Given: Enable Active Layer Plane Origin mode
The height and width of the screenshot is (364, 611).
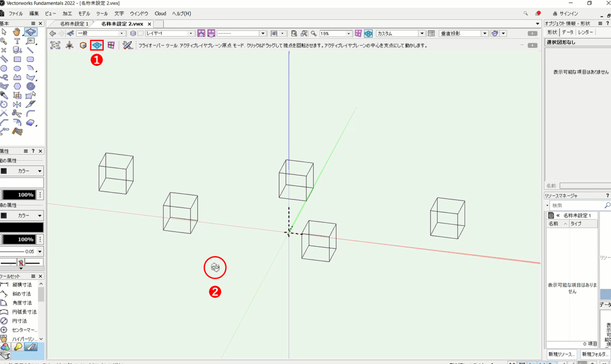Looking at the screenshot, I should click(x=97, y=45).
